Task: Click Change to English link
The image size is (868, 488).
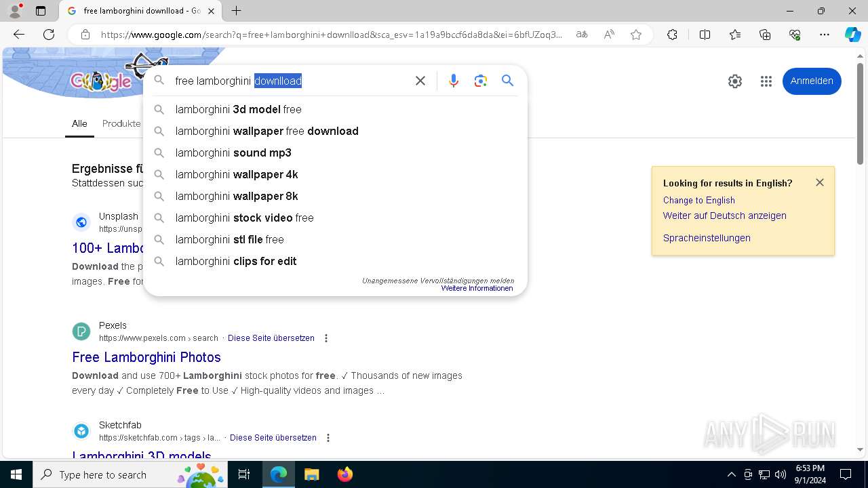Action: point(698,200)
